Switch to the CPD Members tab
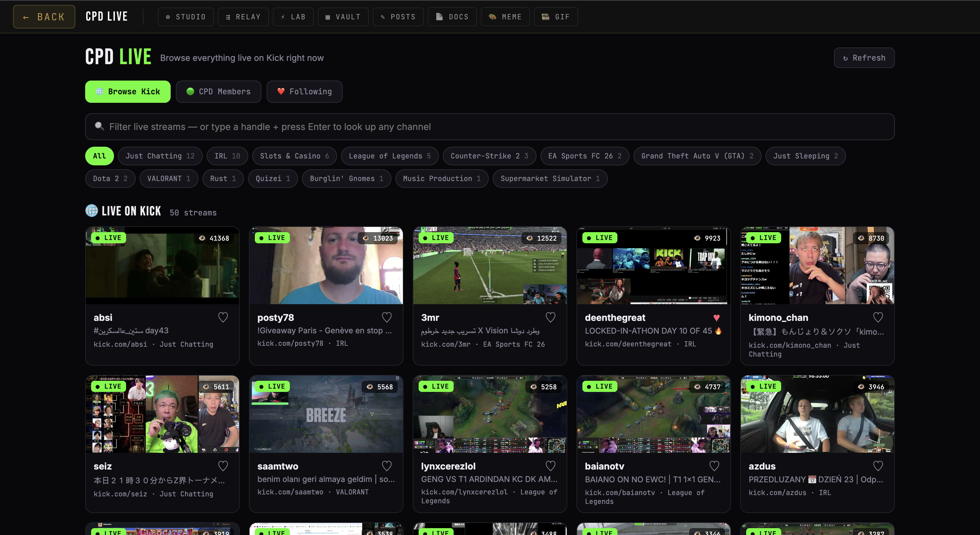Viewport: 980px width, 535px height. (x=218, y=92)
